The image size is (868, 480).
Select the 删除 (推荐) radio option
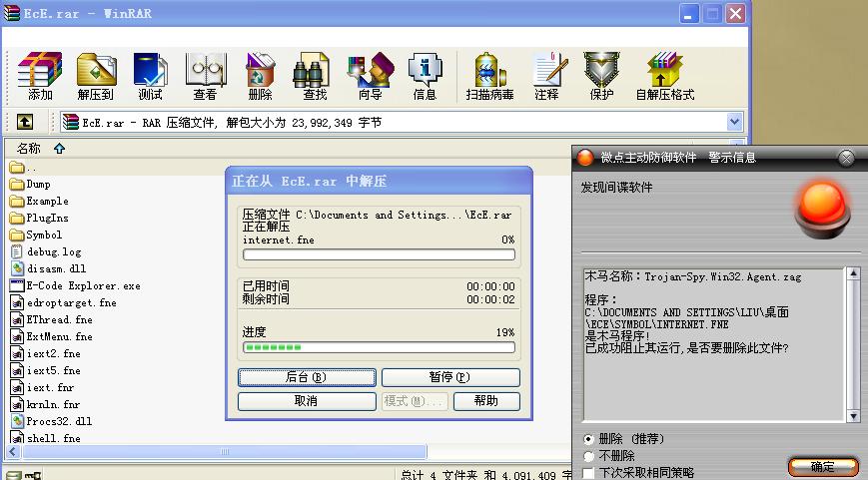pyautogui.click(x=589, y=439)
